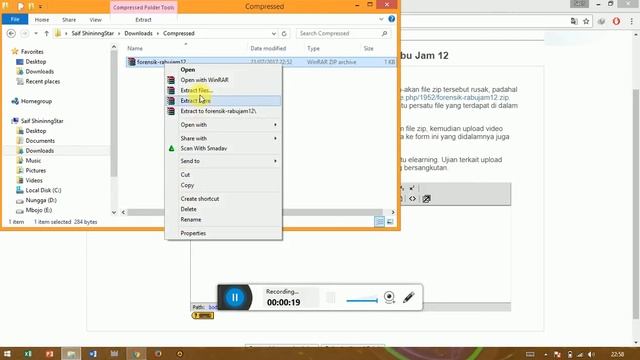
Task: Sort files by Date modified column
Action: (268, 48)
